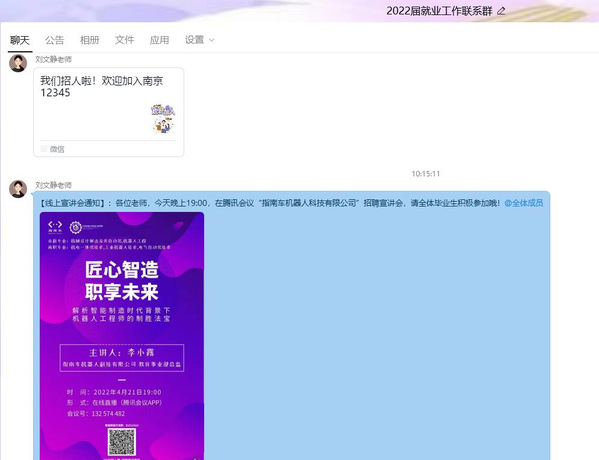Viewport: 599px width, 460px height.
Task: Click the 10:15:11 timestamp
Action: pyautogui.click(x=426, y=174)
